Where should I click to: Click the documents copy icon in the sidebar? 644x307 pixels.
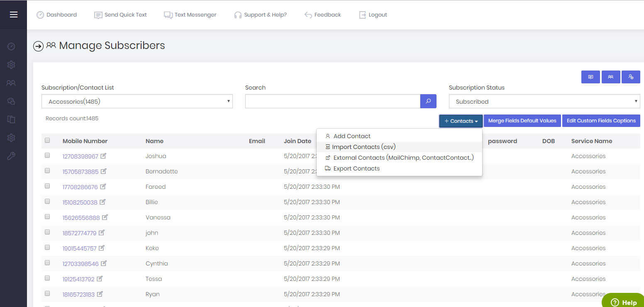click(11, 119)
